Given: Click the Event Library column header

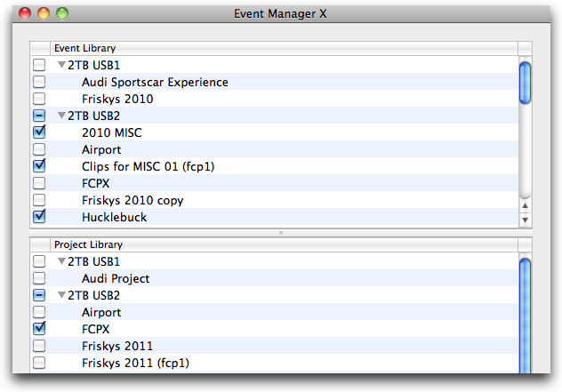Looking at the screenshot, I should 284,48.
